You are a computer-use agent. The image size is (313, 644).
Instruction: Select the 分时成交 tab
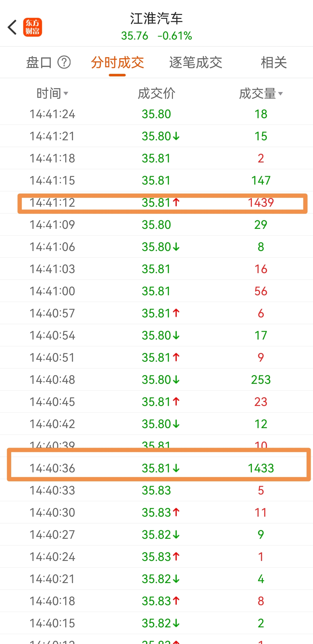(x=117, y=62)
